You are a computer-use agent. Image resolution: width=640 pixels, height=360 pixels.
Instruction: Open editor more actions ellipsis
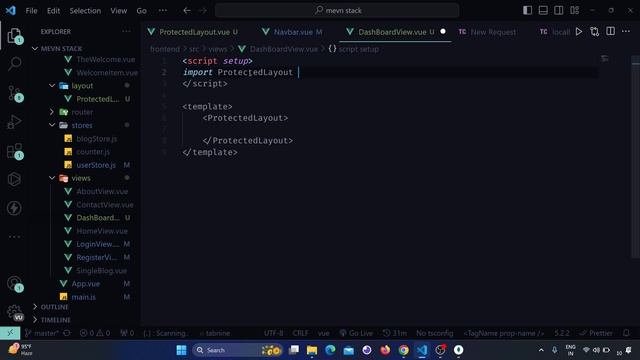click(x=626, y=31)
